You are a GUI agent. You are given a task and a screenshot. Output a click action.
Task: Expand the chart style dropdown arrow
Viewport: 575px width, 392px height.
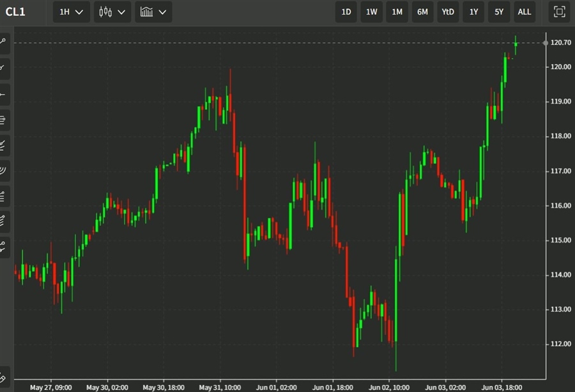[122, 11]
